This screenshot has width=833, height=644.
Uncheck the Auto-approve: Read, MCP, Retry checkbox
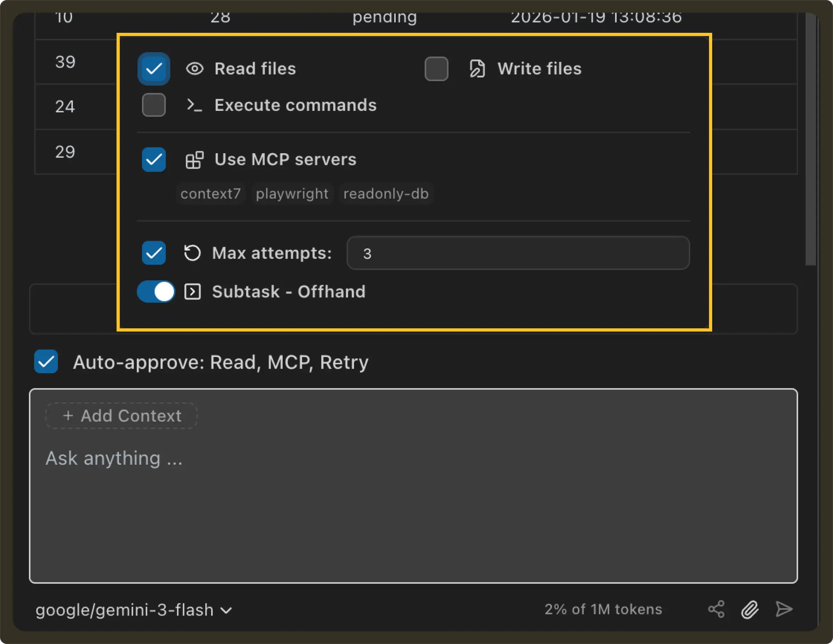click(46, 362)
